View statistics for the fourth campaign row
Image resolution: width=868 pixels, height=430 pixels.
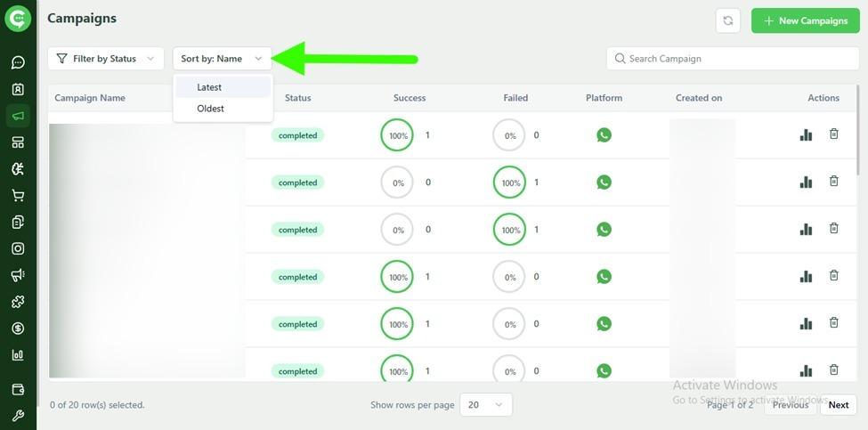coord(806,276)
